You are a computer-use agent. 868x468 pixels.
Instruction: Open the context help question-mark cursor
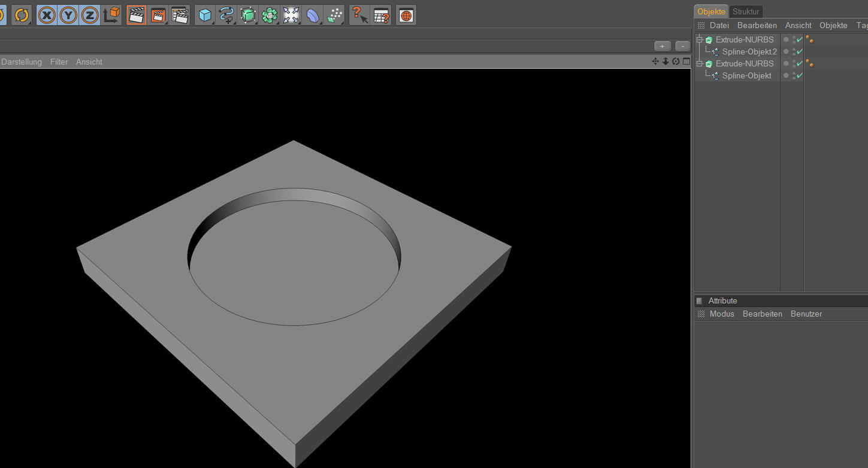point(359,16)
